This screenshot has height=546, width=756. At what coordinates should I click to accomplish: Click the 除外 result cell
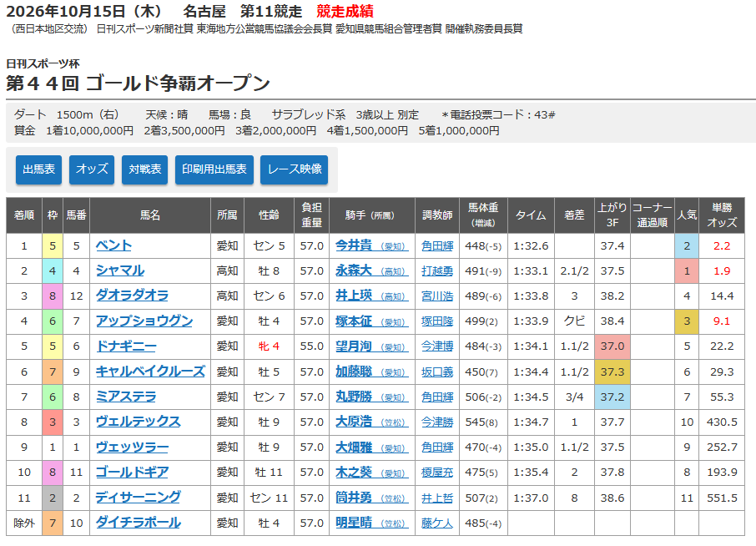24,523
